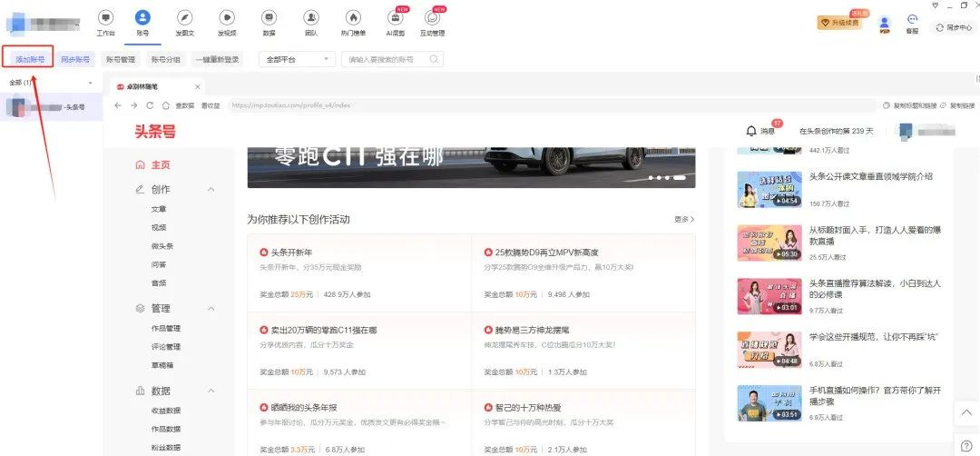Click 查数据 in browser toolbar
Image resolution: width=980 pixels, height=456 pixels.
tap(185, 105)
